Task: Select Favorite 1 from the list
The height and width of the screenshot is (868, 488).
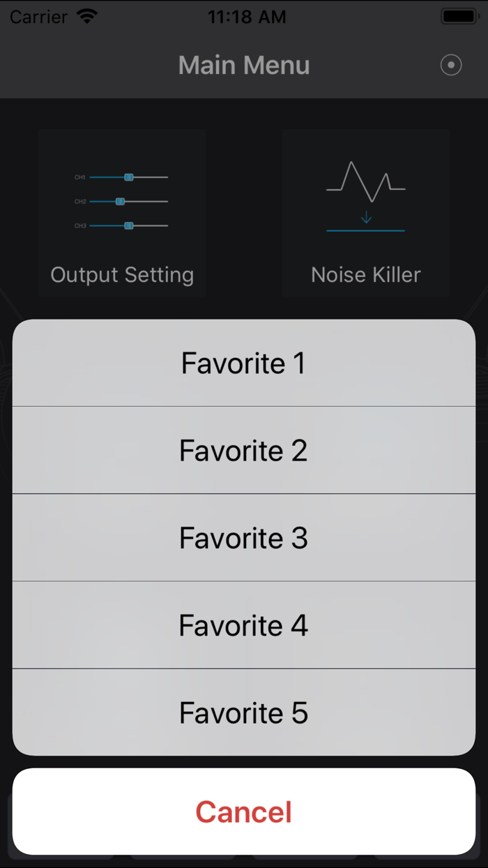Action: click(244, 364)
